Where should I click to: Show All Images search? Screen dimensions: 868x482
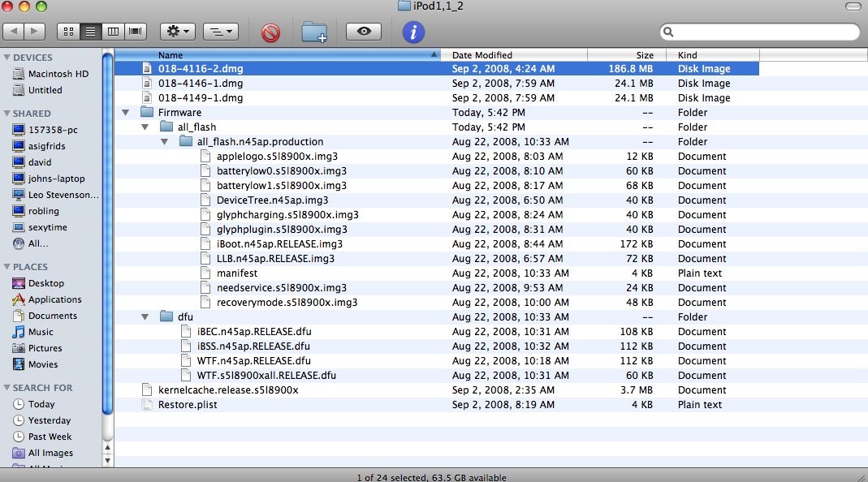tap(42, 453)
